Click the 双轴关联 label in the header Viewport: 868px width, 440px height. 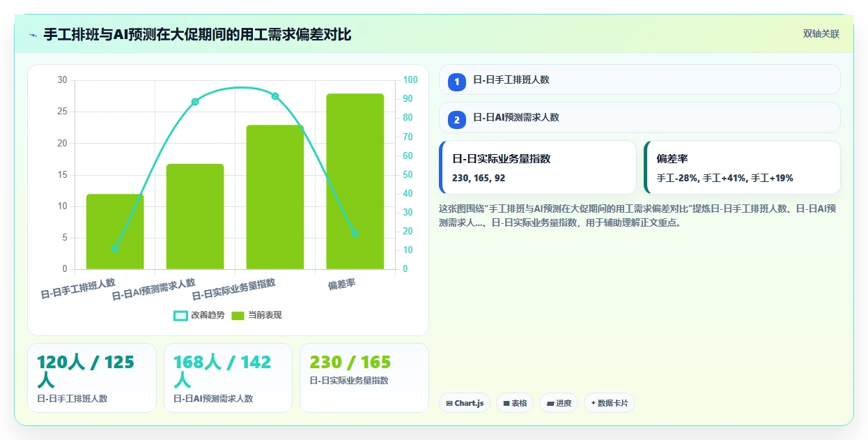click(821, 33)
